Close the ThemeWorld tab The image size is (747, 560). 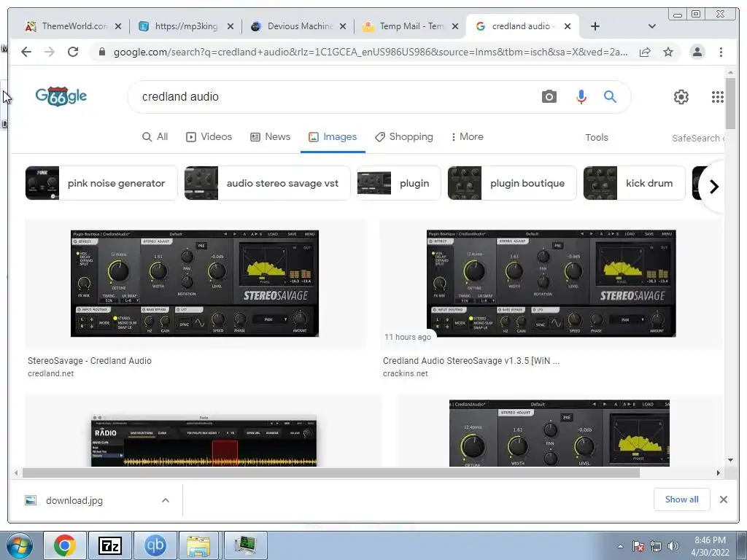[118, 26]
